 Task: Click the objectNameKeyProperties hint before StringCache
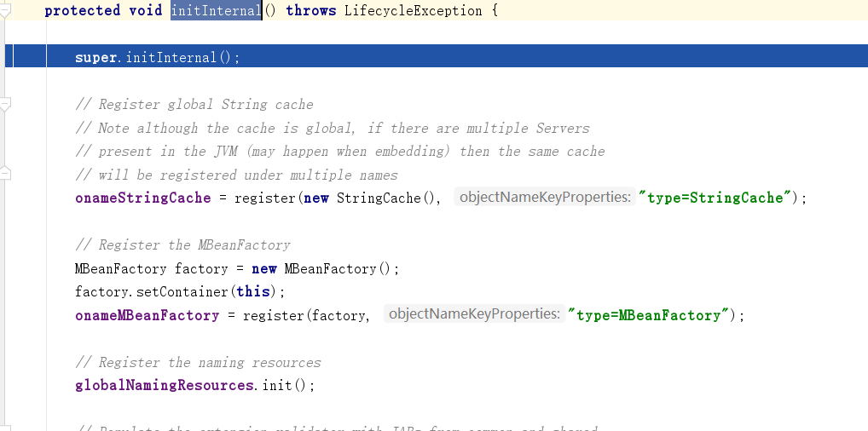[545, 197]
